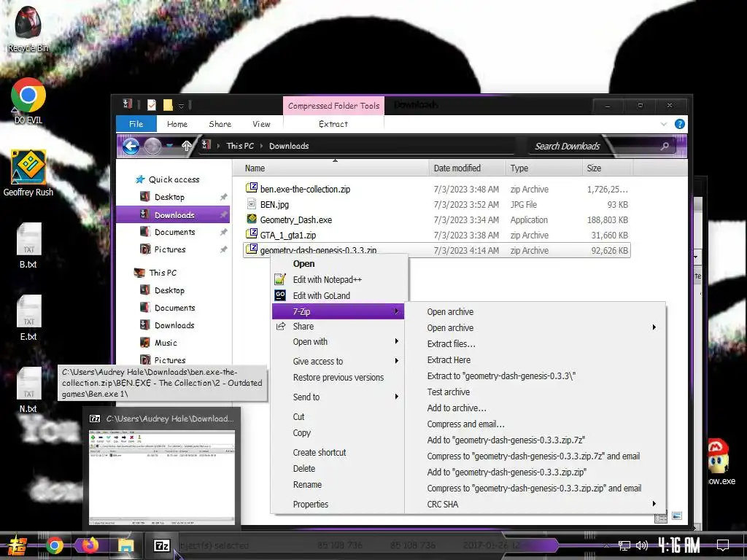The height and width of the screenshot is (560, 747).
Task: Open the Geoffrey Rush Geometry Dash icon
Action: (28, 173)
